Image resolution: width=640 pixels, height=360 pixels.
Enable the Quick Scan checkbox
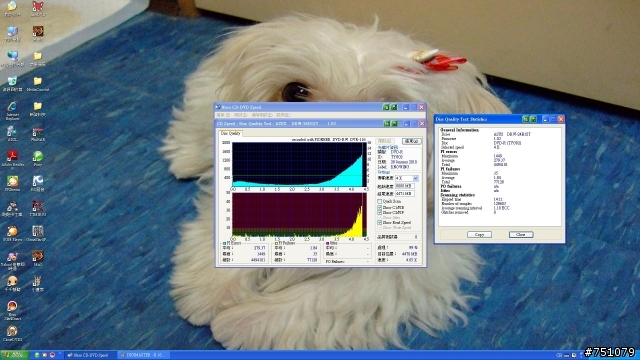[380, 202]
